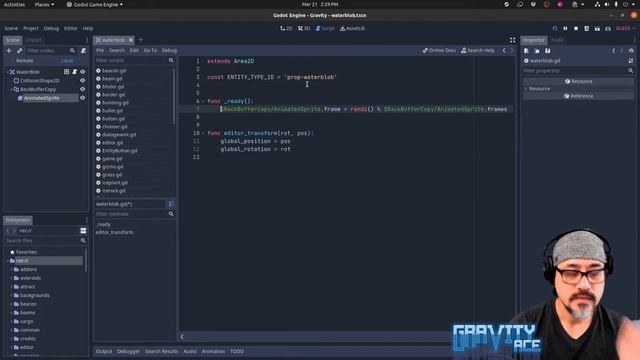Go to previous object in Inspector history
Image resolution: width=640 pixels, height=360 pixels.
tap(613, 51)
